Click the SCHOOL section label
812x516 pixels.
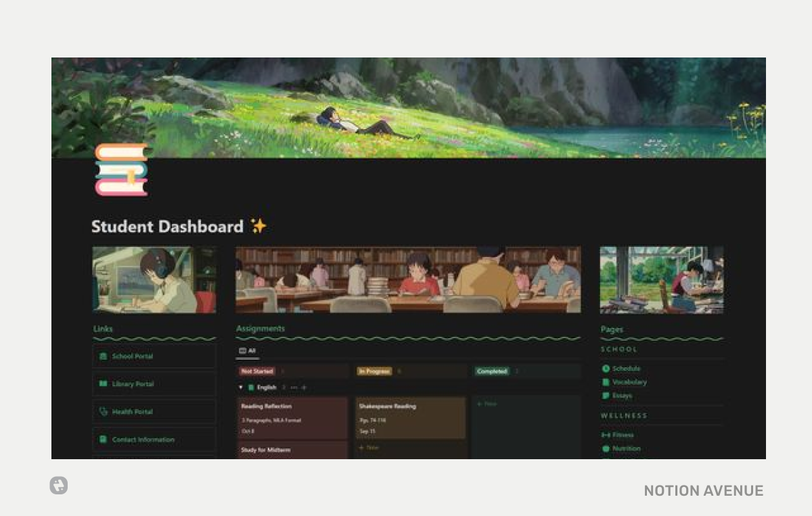tap(619, 350)
